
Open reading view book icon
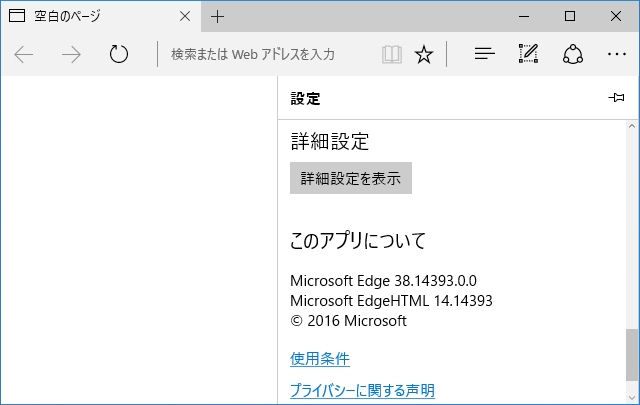392,54
